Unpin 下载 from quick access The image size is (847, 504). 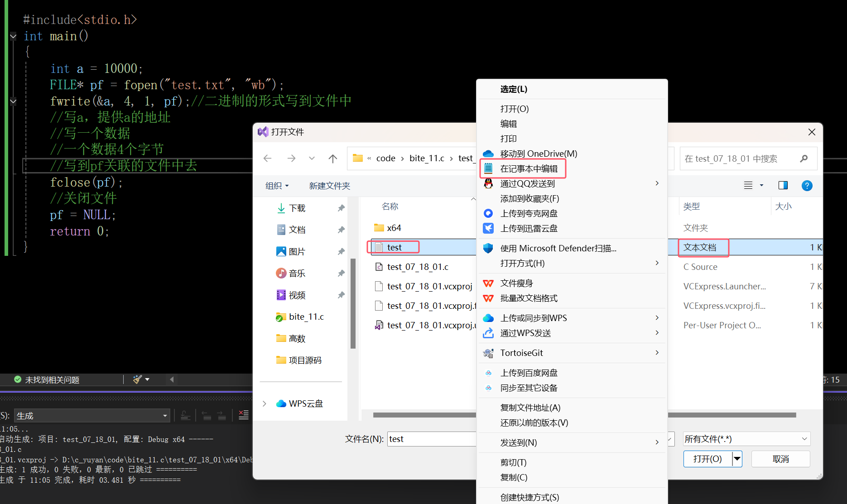point(341,208)
